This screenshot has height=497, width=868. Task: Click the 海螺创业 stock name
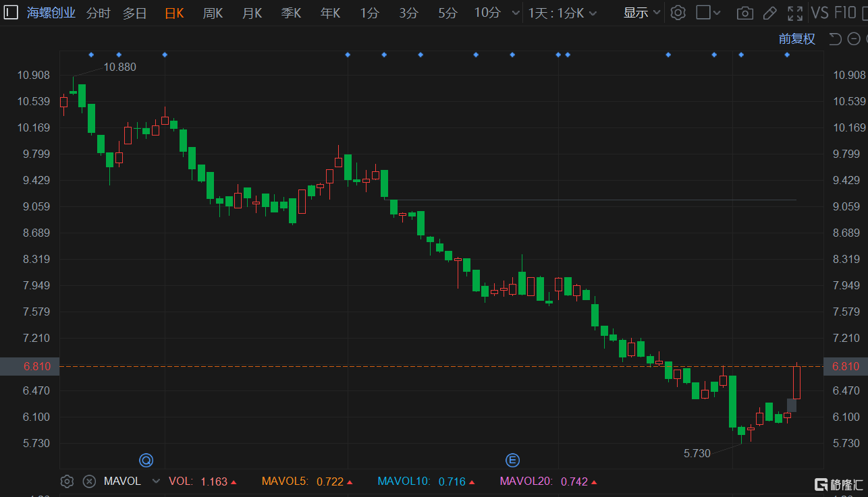(x=51, y=13)
